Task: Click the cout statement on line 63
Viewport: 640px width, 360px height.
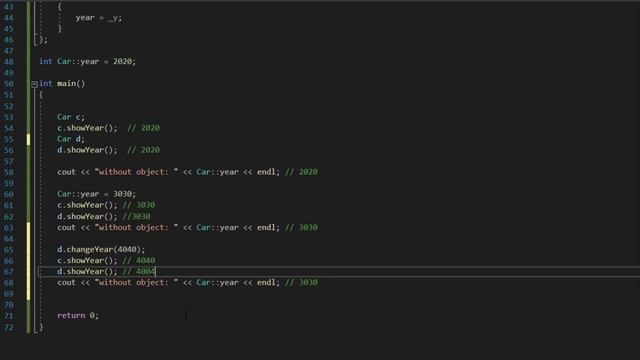Action: [x=169, y=228]
